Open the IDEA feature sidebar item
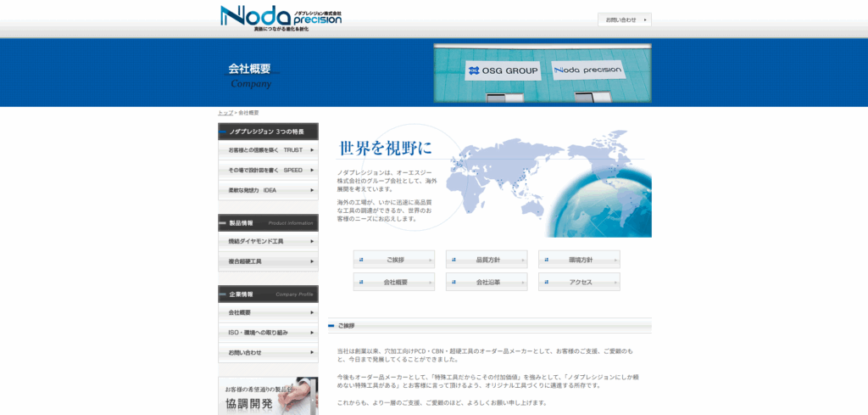 point(268,191)
